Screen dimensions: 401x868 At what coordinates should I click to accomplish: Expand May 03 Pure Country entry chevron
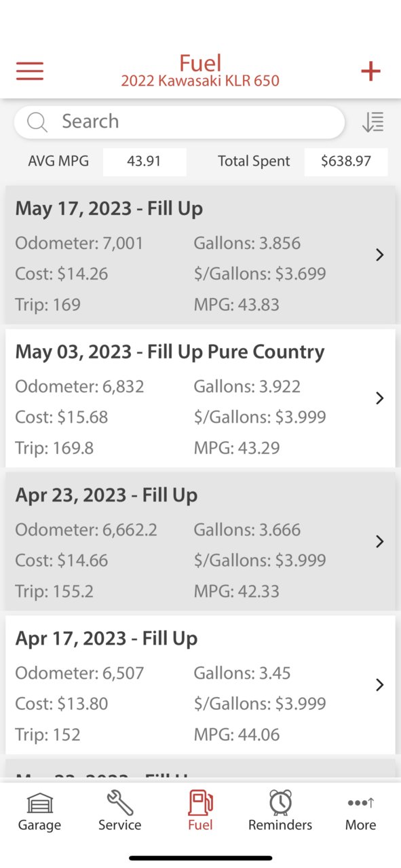click(x=380, y=398)
